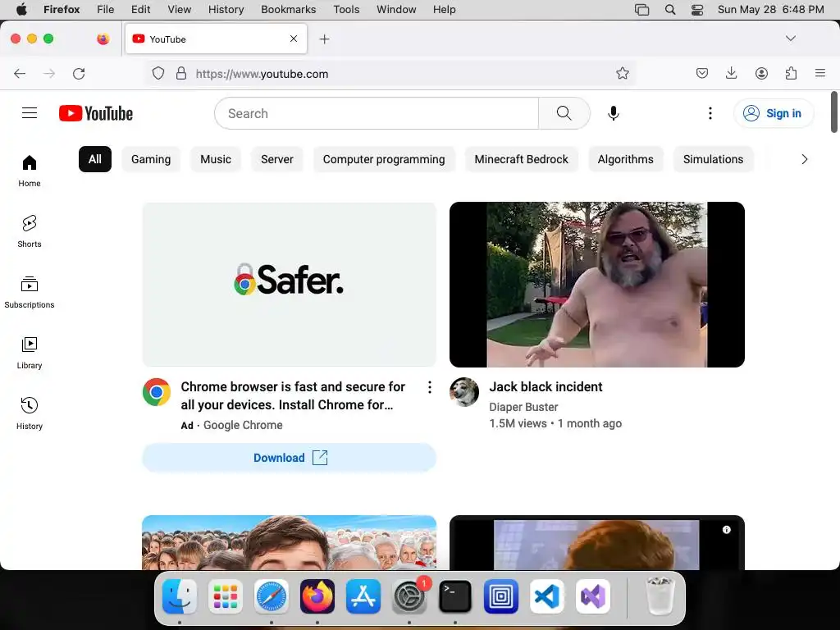Select the All filter chip
This screenshot has width=840, height=630.
tap(95, 159)
